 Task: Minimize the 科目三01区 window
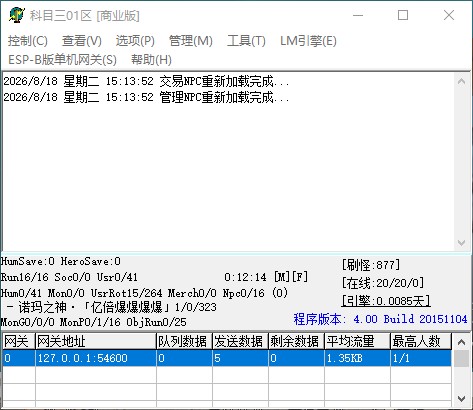358,15
